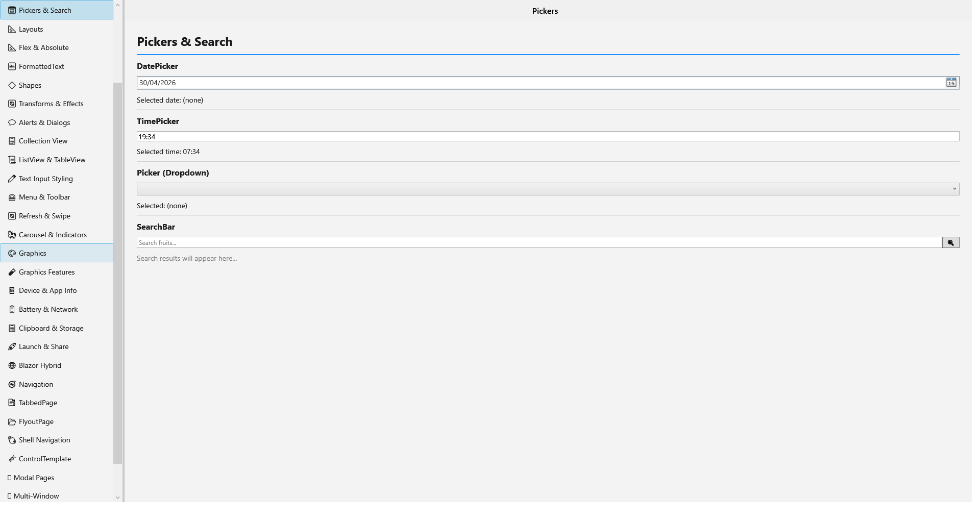Open the Multi-Window item
This screenshot has width=980, height=522.
[57, 496]
